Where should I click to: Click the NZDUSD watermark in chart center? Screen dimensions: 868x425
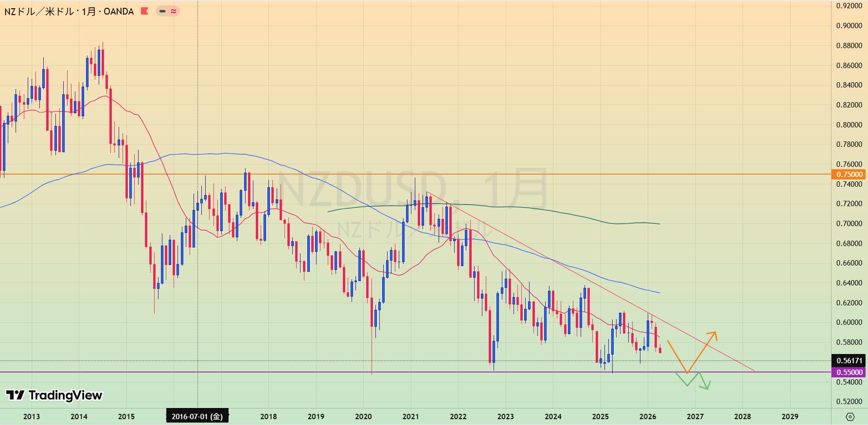pyautogui.click(x=413, y=190)
